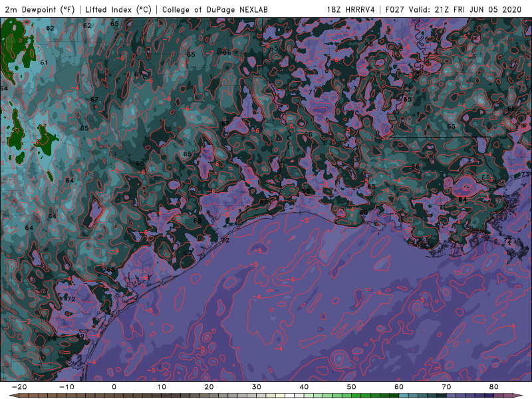Click the "F027" forecast hour text
The height and width of the screenshot is (399, 532).
click(395, 9)
